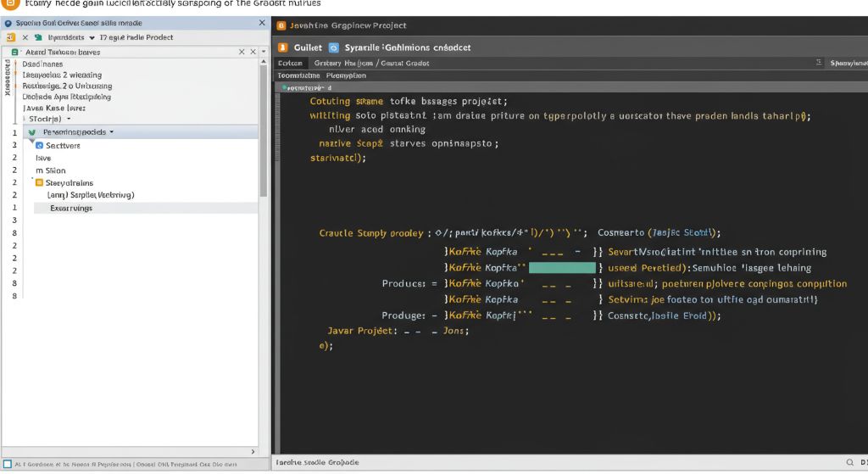Click the green icon before the toolbar dropdown label
This screenshot has width=868, height=474.
tap(38, 37)
